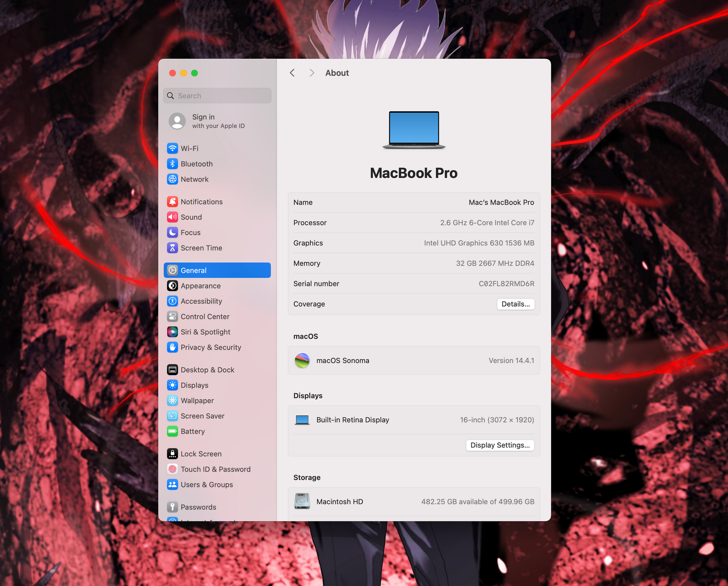
Task: Click the Accessibility icon
Action: pos(172,301)
